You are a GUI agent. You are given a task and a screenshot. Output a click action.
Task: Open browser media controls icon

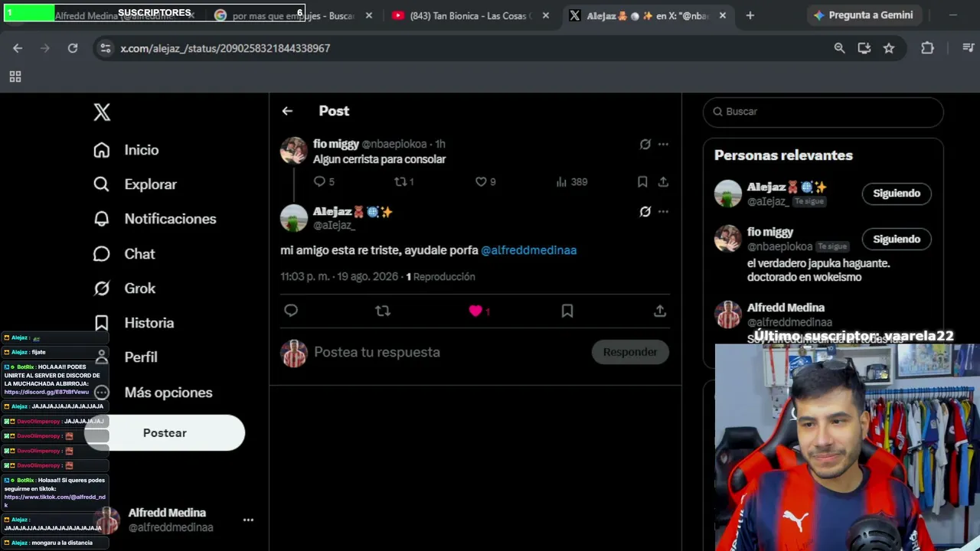pyautogui.click(x=969, y=48)
